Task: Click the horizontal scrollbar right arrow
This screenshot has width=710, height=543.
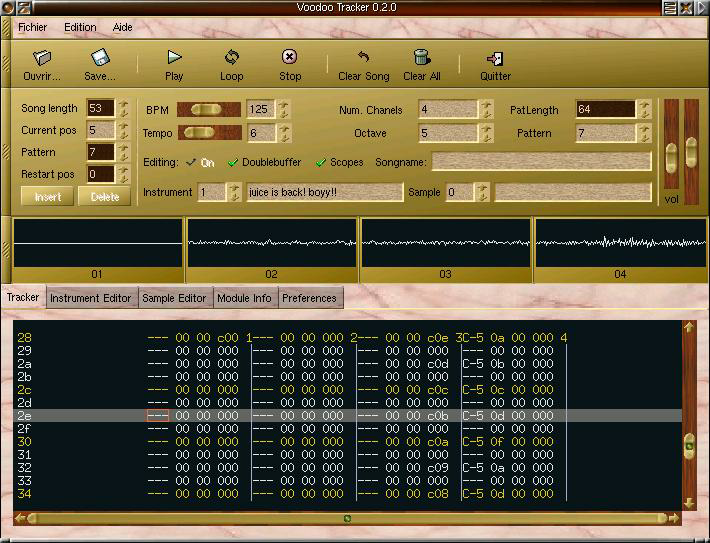Action: click(674, 518)
